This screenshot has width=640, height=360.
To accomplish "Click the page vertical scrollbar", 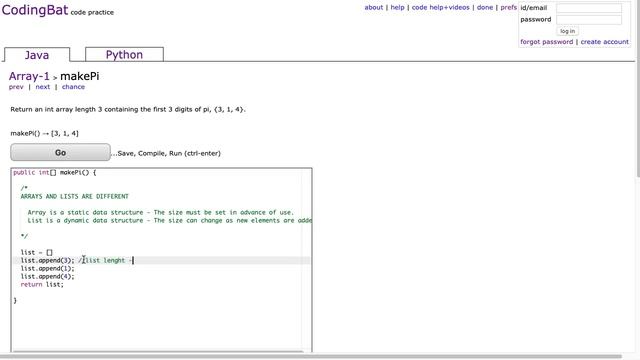I will (x=638, y=88).
